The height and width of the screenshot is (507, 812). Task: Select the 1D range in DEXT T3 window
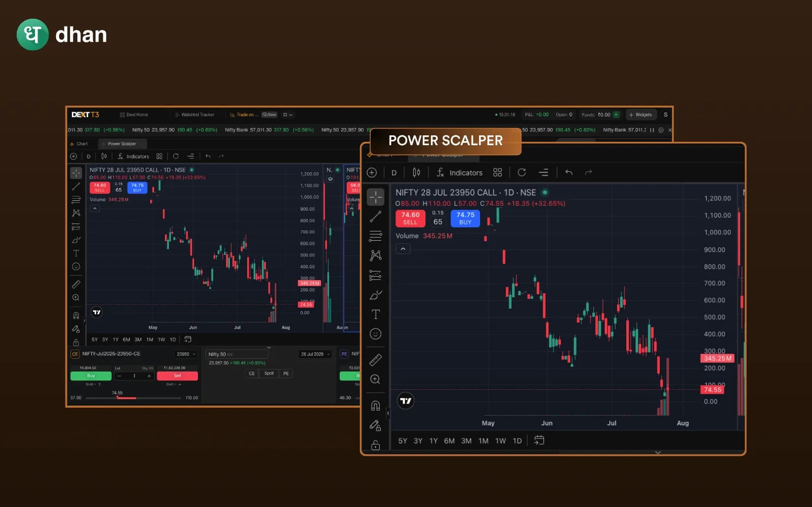(x=173, y=340)
